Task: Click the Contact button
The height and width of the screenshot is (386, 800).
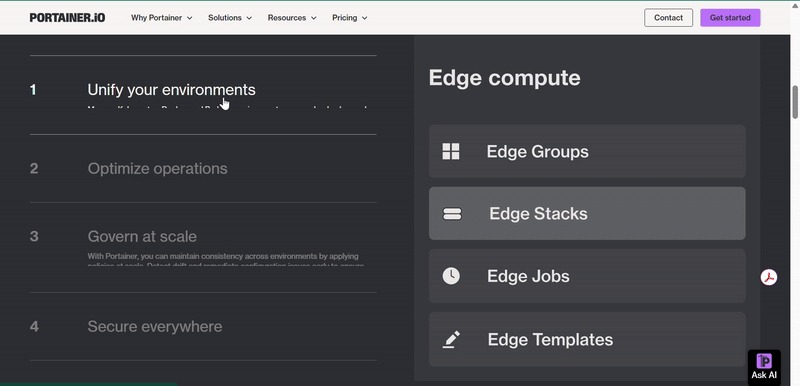Action: point(668,18)
